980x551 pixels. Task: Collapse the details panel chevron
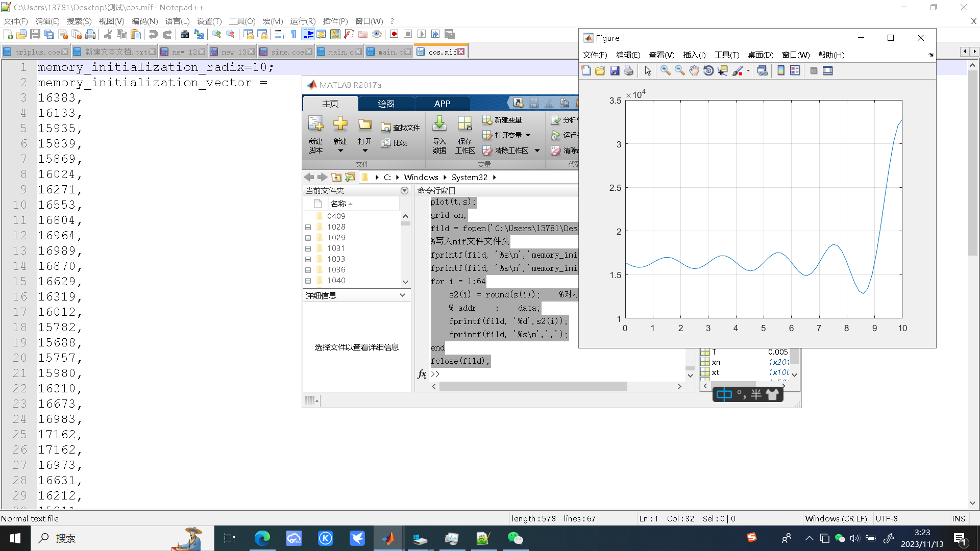[402, 295]
